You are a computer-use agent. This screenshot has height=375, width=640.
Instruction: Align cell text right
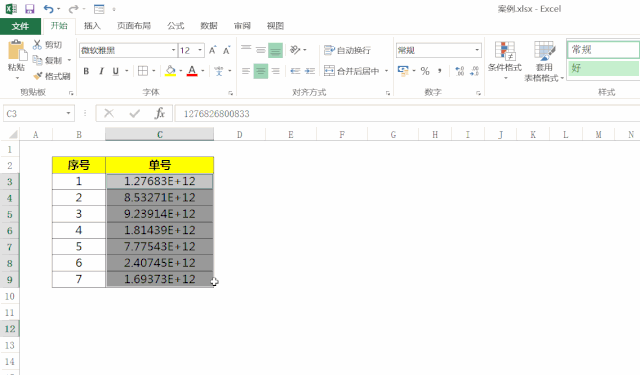[x=276, y=71]
